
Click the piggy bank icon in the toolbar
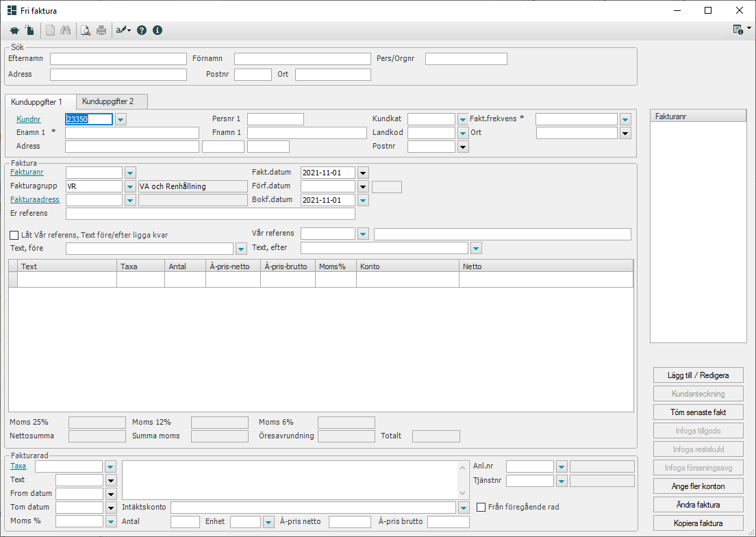coord(14,30)
